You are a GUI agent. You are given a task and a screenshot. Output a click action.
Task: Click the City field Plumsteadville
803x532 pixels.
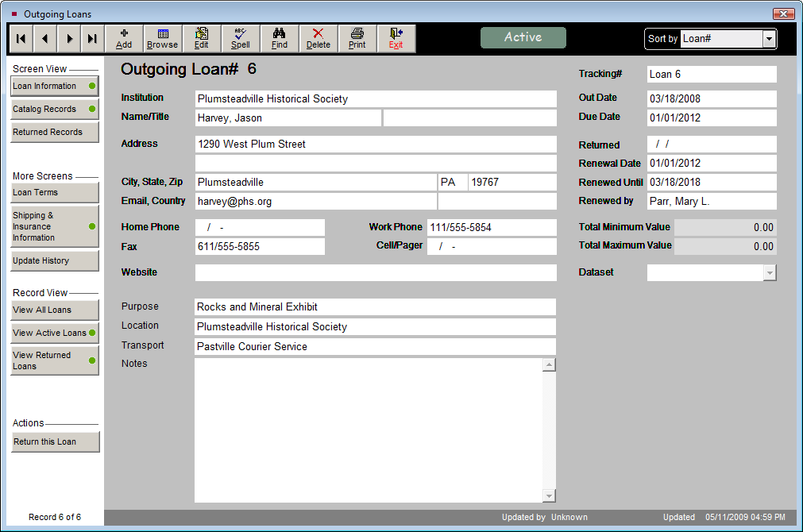pyautogui.click(x=315, y=183)
